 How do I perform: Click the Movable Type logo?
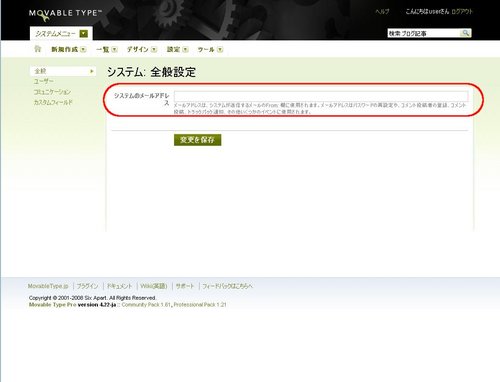pyautogui.click(x=65, y=14)
